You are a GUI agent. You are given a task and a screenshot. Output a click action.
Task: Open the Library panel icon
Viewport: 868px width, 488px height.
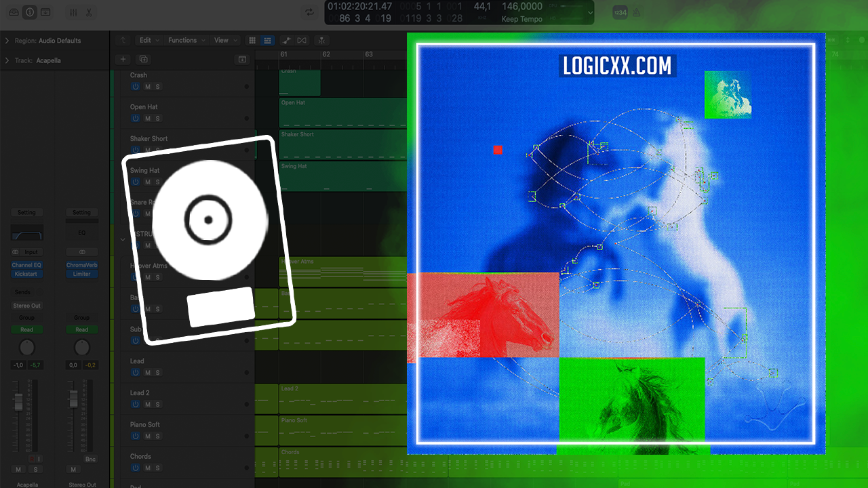point(14,12)
